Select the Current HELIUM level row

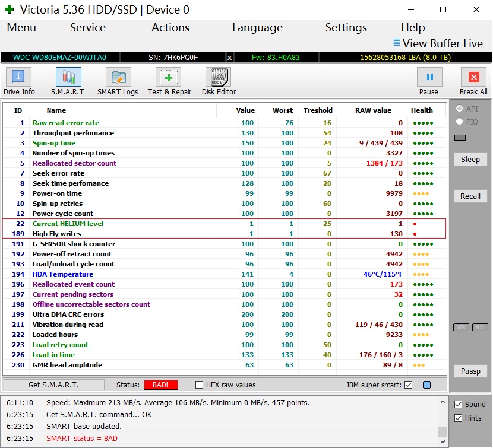225,224
